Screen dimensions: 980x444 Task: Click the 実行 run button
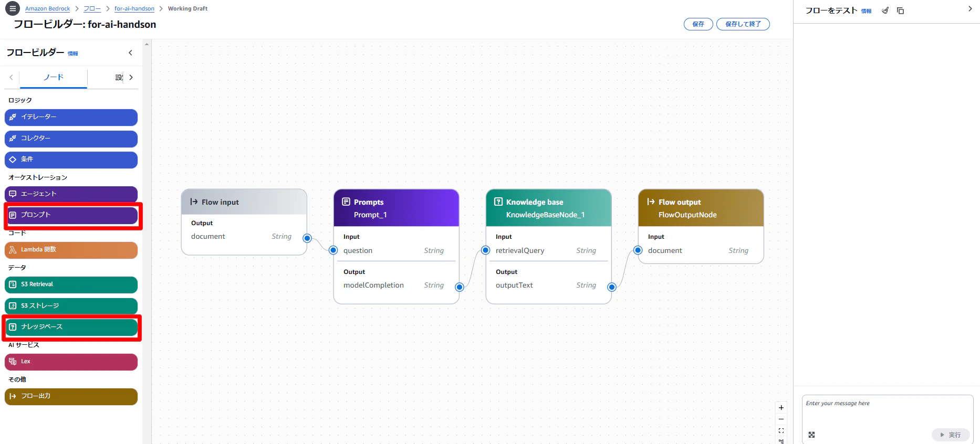[x=951, y=435]
